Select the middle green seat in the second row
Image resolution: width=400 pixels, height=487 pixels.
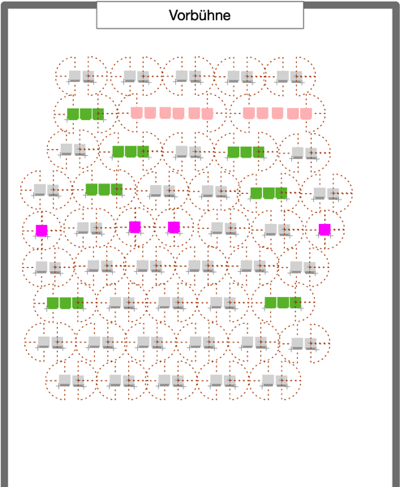(86, 114)
